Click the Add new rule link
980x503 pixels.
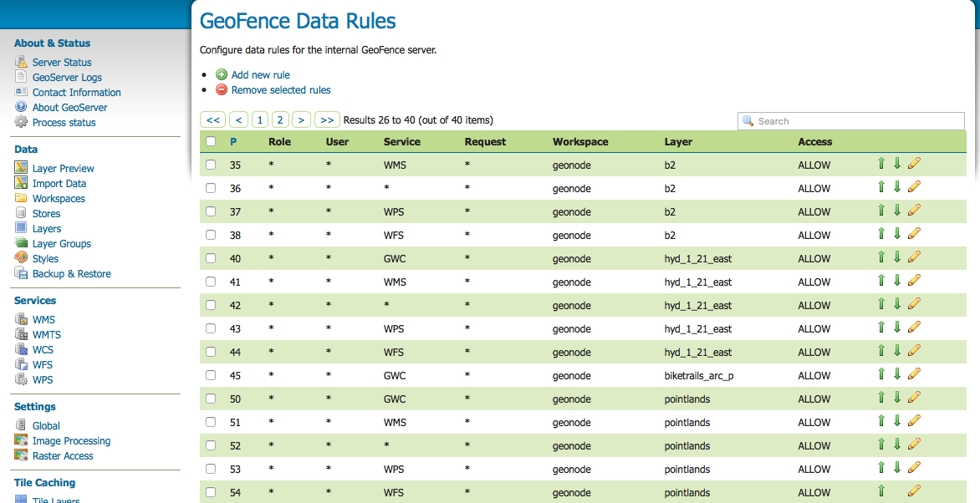coord(261,75)
